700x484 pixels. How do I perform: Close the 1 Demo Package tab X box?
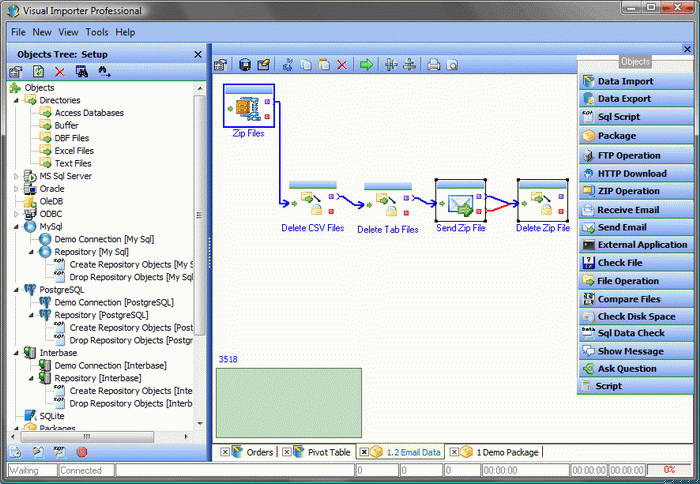(x=454, y=452)
